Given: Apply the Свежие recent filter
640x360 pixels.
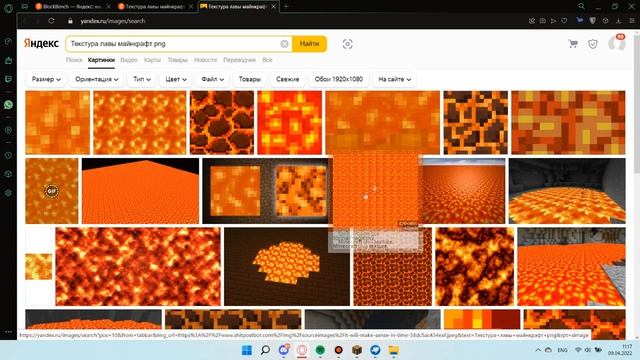Looking at the screenshot, I should click(x=287, y=79).
